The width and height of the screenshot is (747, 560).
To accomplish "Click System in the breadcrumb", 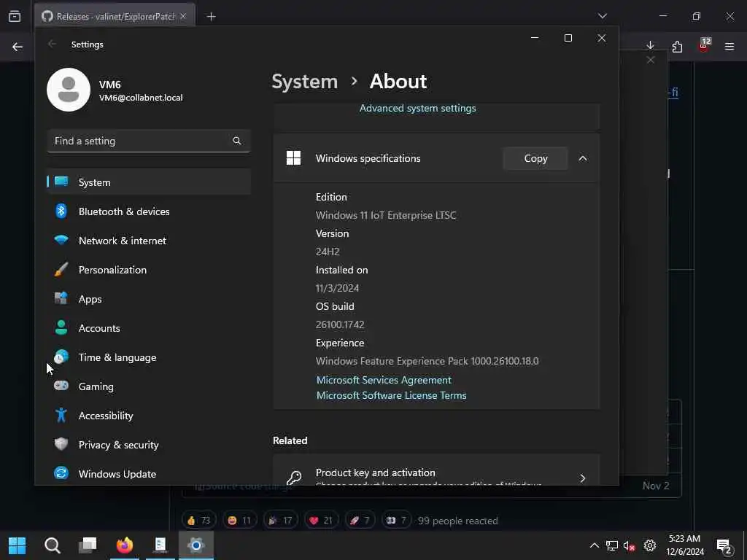I will (304, 82).
